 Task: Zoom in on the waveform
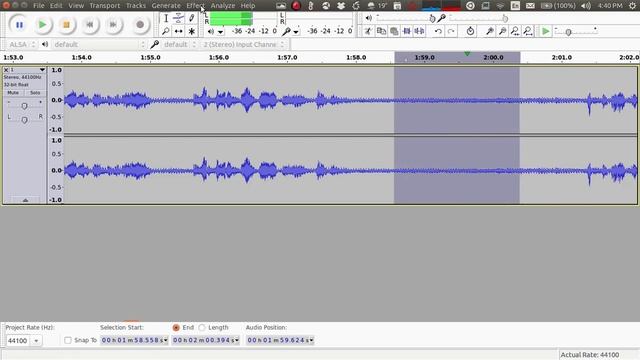pyautogui.click(x=489, y=31)
